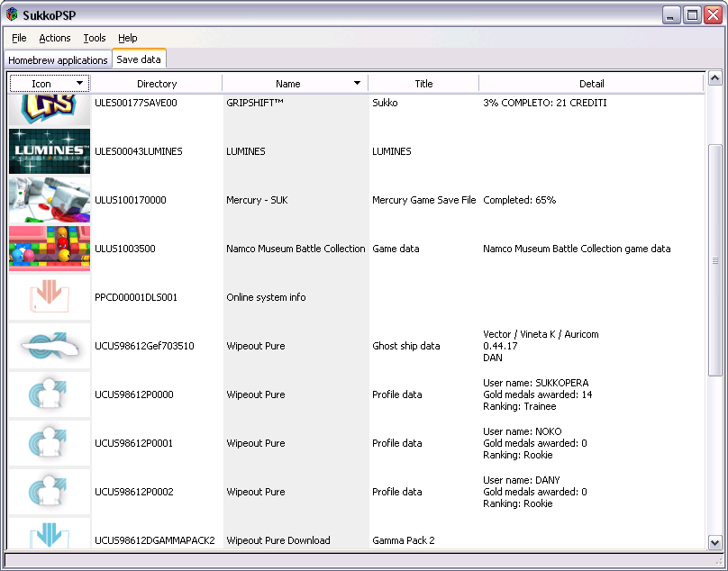
Task: Switch to the Homebrew applications tab
Action: coord(58,59)
